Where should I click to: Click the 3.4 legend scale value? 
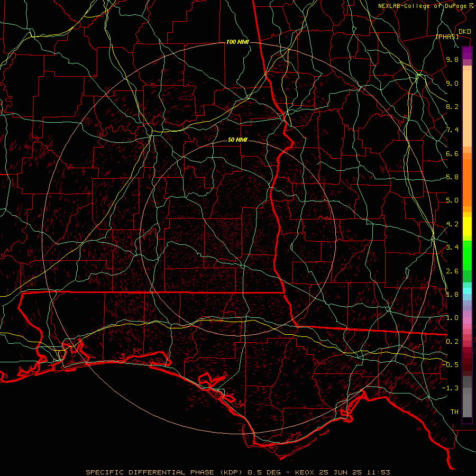coord(452,248)
